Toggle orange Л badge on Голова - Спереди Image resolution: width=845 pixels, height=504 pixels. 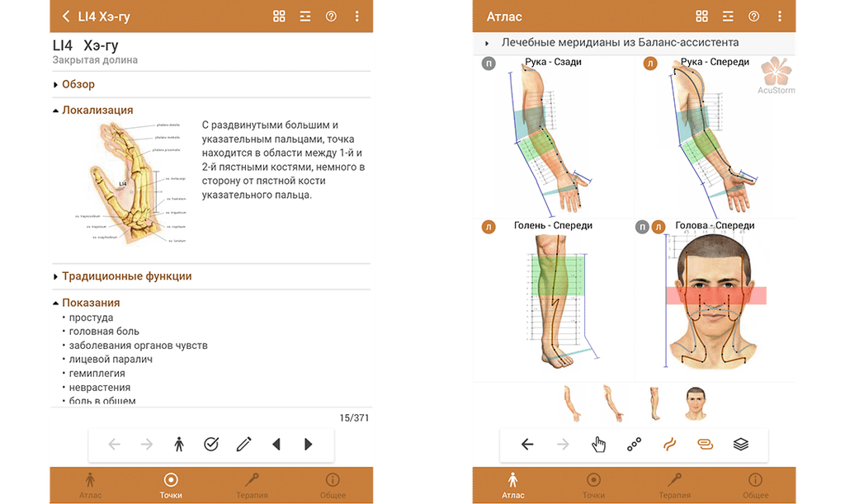click(x=659, y=227)
